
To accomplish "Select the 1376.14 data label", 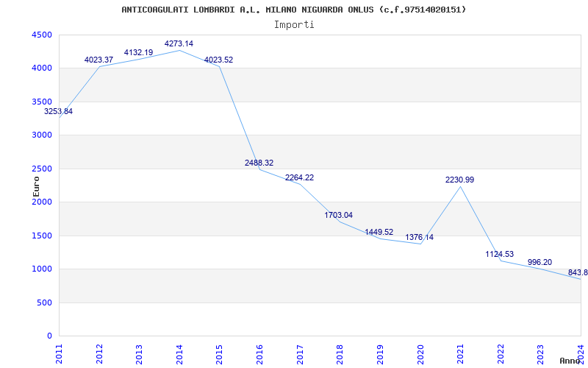I will [419, 237].
